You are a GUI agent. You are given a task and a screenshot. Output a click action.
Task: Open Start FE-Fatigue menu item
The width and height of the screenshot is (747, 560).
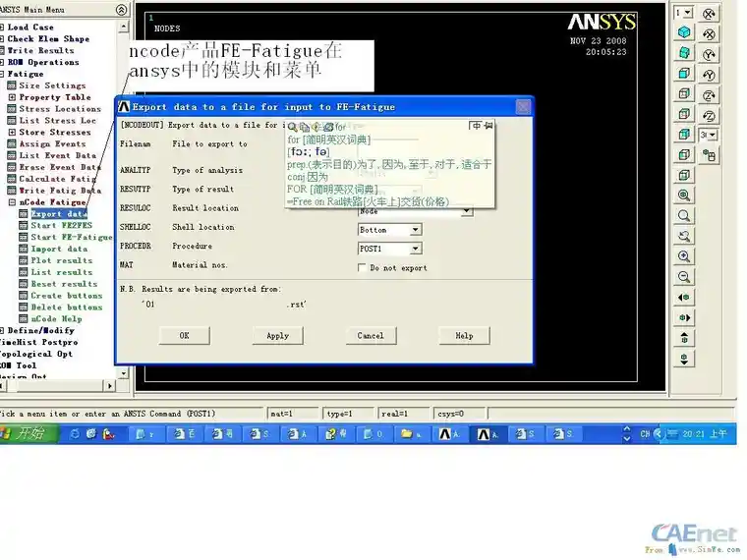click(x=72, y=237)
